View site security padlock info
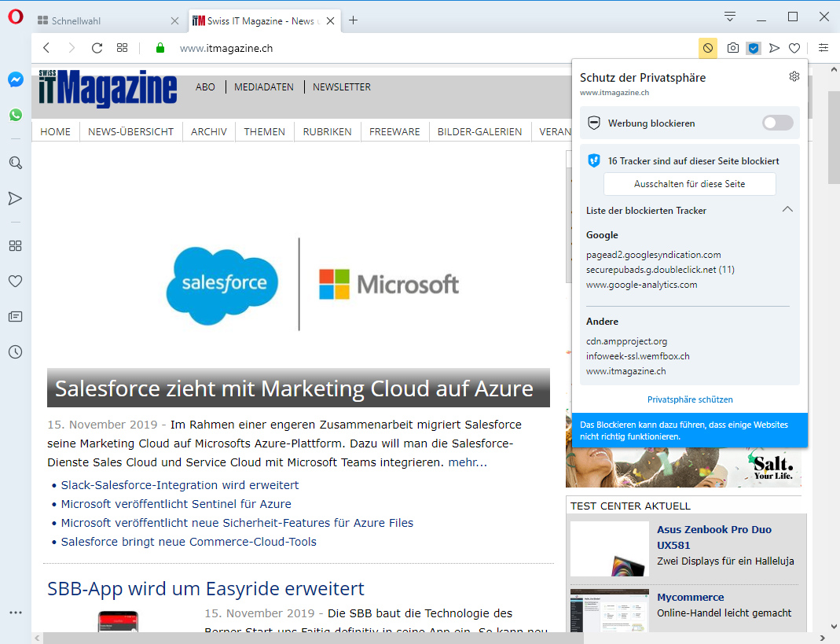The width and height of the screenshot is (840, 644). coord(160,48)
